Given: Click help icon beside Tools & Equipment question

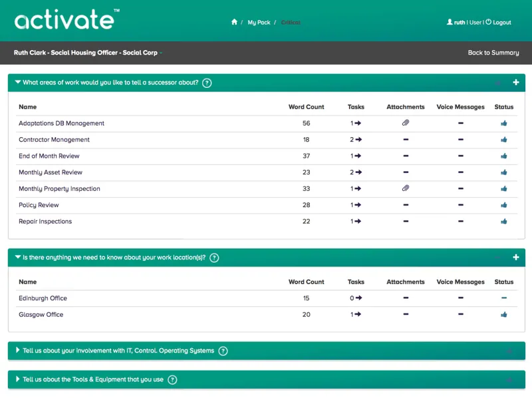Looking at the screenshot, I should click(172, 379).
